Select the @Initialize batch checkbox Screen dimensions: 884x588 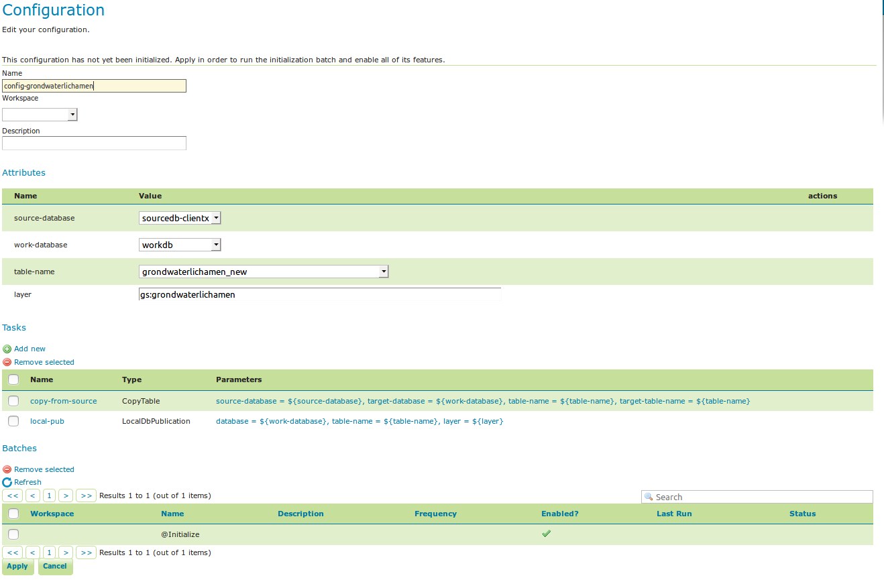[13, 534]
